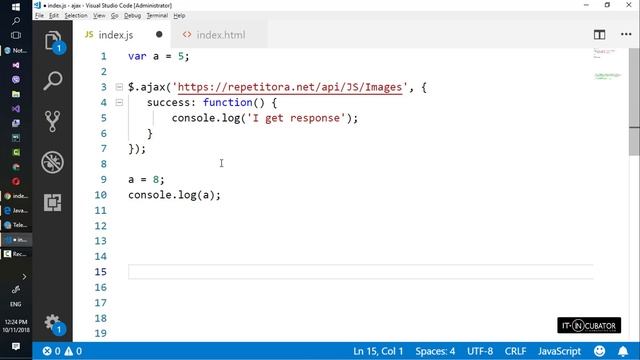Viewport: 640px width, 360px height.
Task: Open the Terminal menu
Action: [x=157, y=16]
